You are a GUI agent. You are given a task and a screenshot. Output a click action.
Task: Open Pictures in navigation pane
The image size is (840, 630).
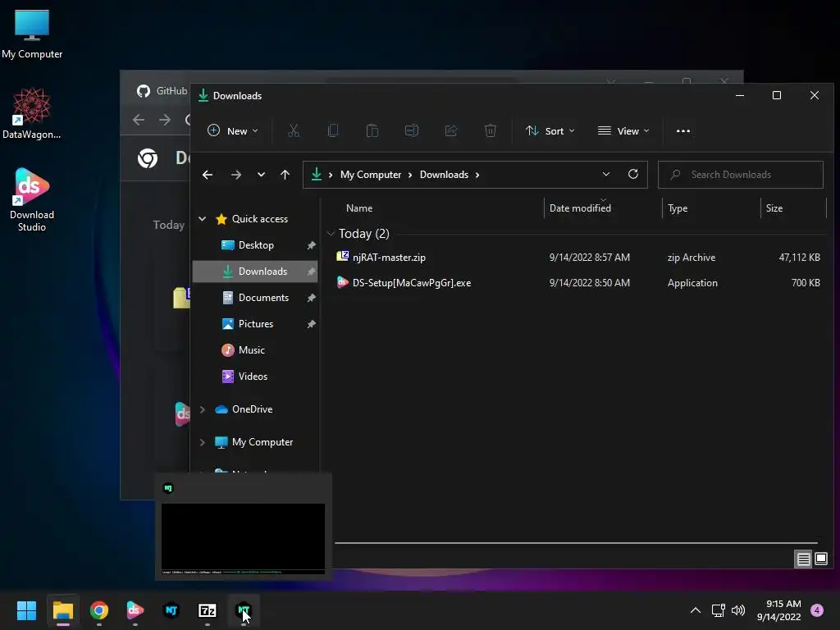tap(256, 324)
